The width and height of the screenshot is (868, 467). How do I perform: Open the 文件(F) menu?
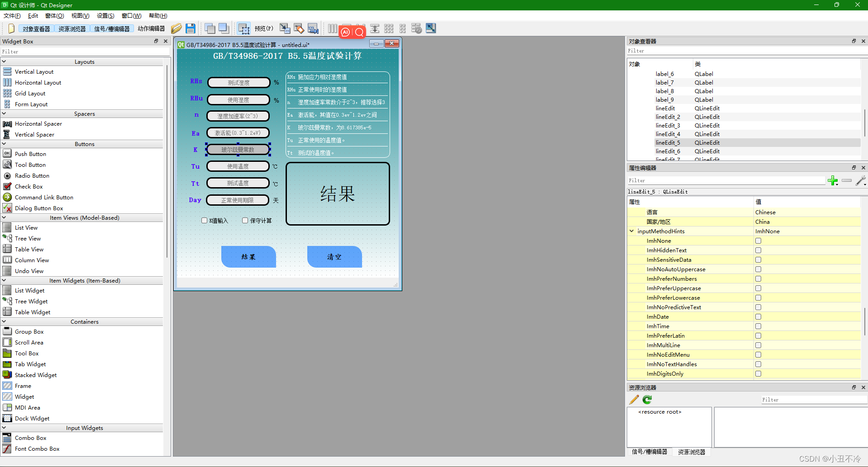point(12,16)
